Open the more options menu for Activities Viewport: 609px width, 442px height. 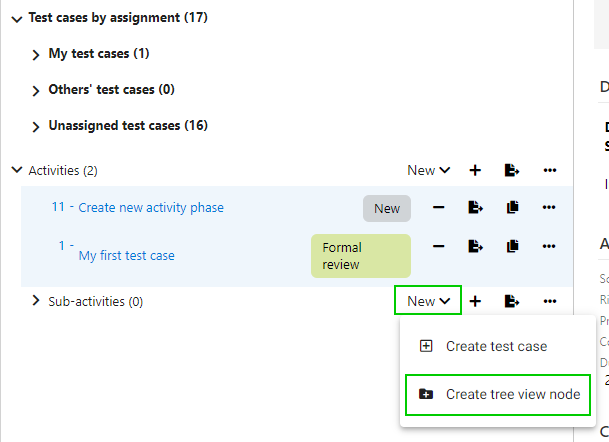tap(549, 171)
